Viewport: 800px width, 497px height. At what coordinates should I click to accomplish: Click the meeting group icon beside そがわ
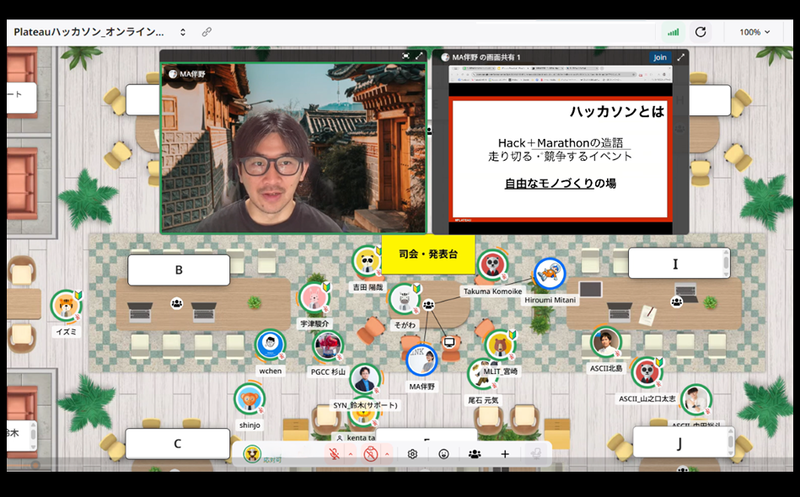(x=429, y=305)
